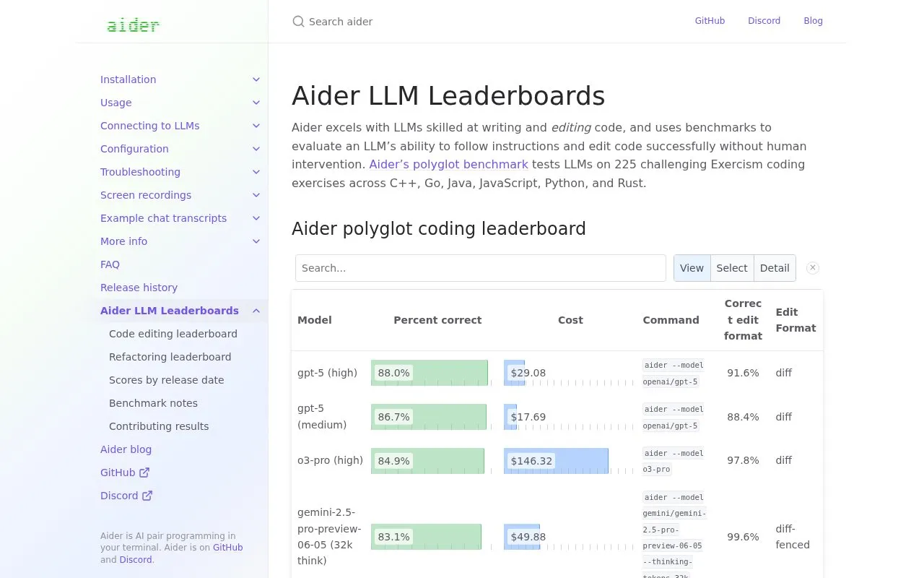This screenshot has height=578, width=924.
Task: Open the Release history page
Action: [x=139, y=288]
